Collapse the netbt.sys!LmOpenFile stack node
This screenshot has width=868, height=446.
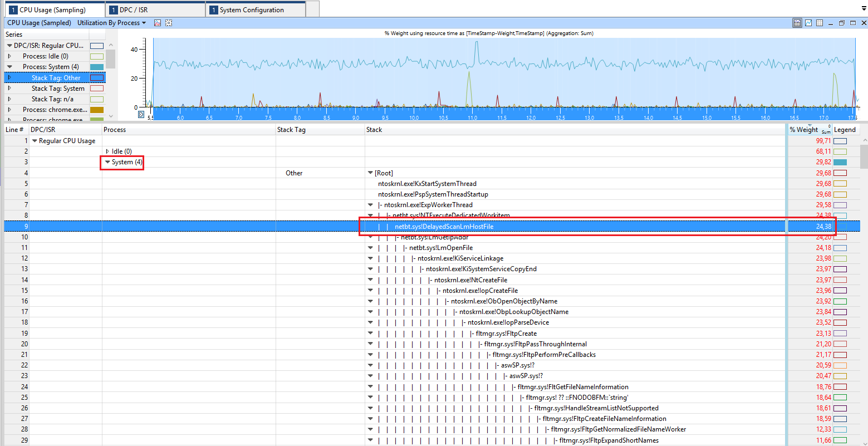[370, 248]
